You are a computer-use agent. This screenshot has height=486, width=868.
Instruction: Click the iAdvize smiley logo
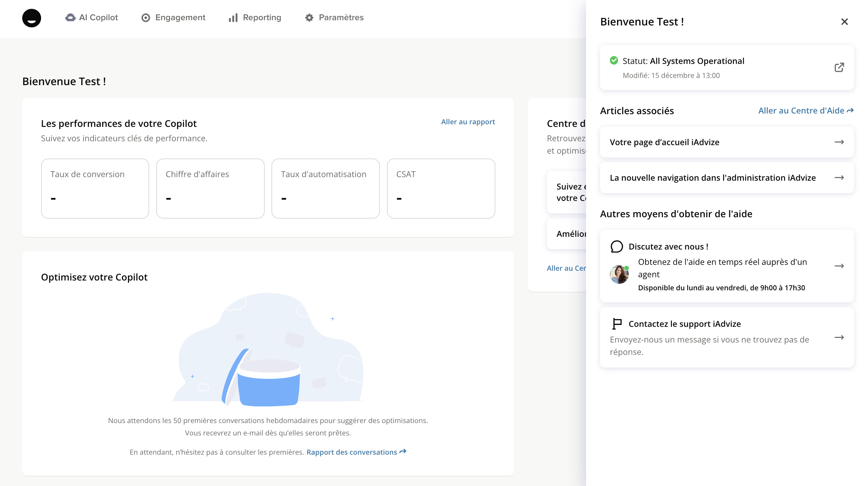pos(31,18)
